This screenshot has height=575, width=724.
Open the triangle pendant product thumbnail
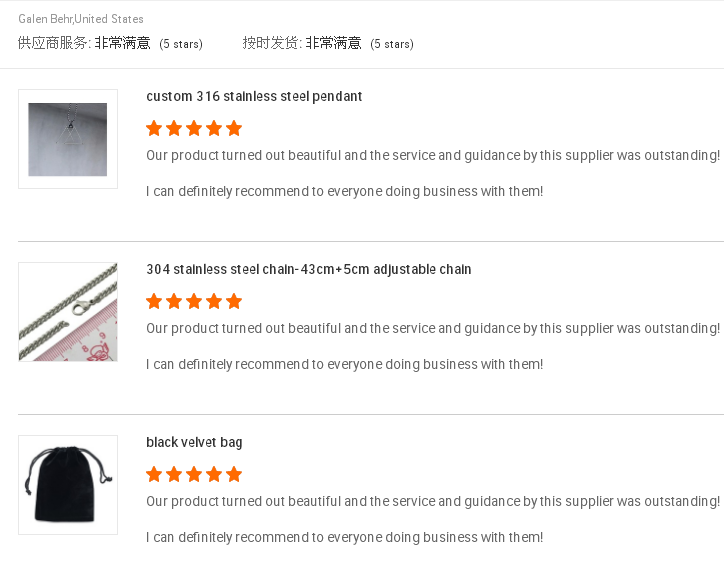click(68, 139)
